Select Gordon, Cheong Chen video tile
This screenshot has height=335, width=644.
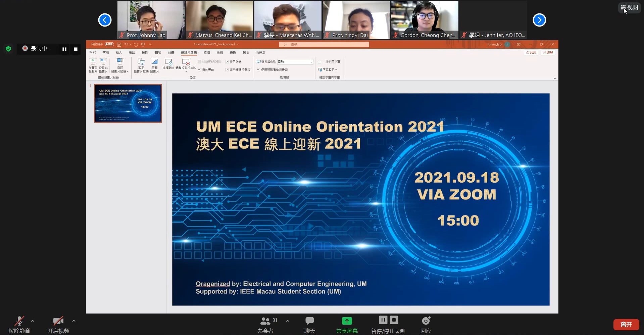click(x=425, y=20)
